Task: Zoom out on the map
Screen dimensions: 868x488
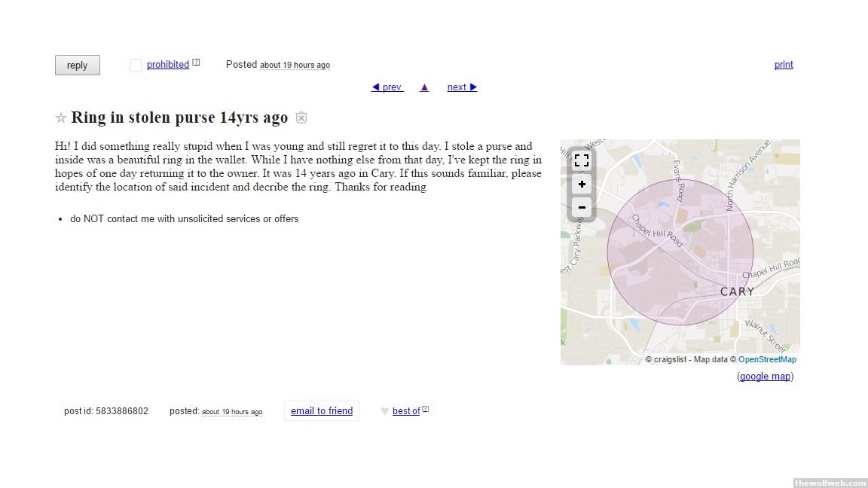Action: (x=581, y=207)
